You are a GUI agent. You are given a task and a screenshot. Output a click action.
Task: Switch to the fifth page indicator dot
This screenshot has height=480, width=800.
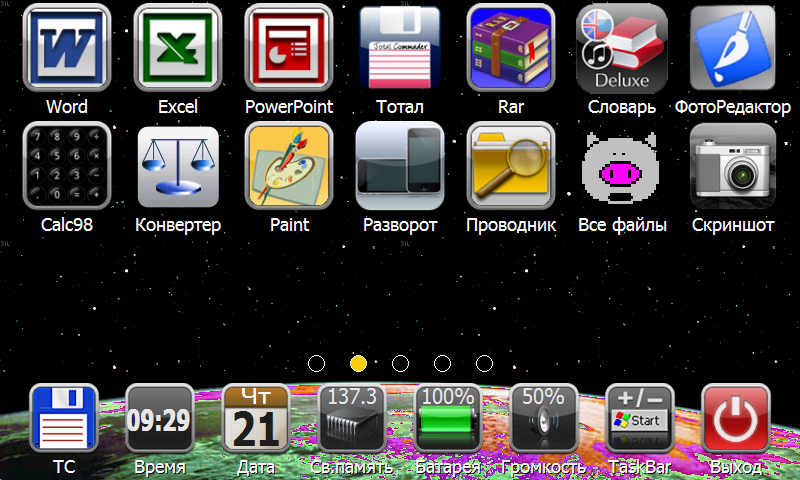(x=484, y=364)
